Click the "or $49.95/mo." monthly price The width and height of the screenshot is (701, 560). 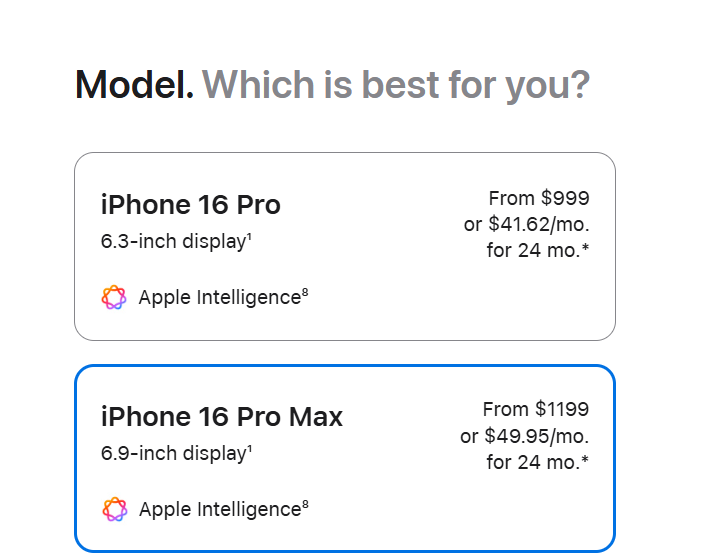524,436
